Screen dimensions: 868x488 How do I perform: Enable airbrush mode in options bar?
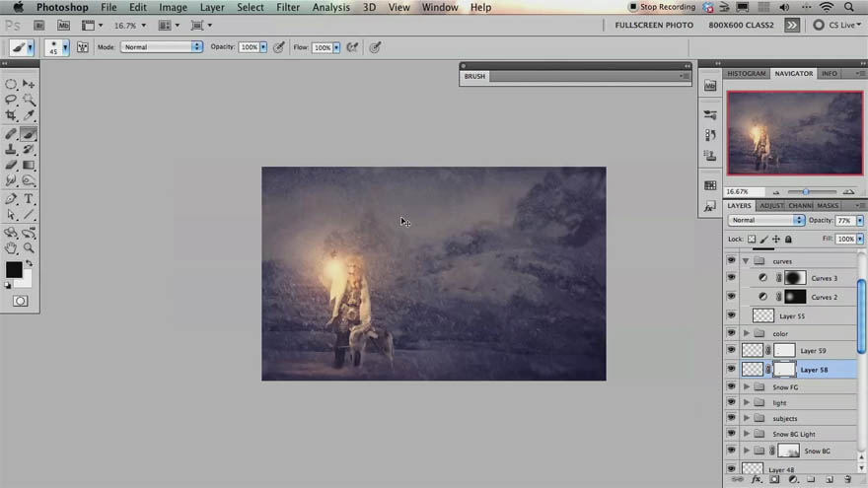352,47
